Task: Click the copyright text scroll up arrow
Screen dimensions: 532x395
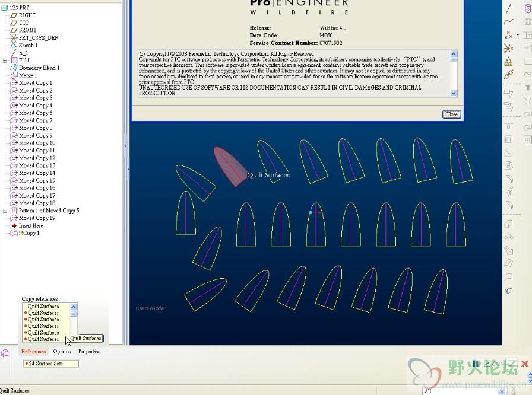Action: click(x=454, y=54)
